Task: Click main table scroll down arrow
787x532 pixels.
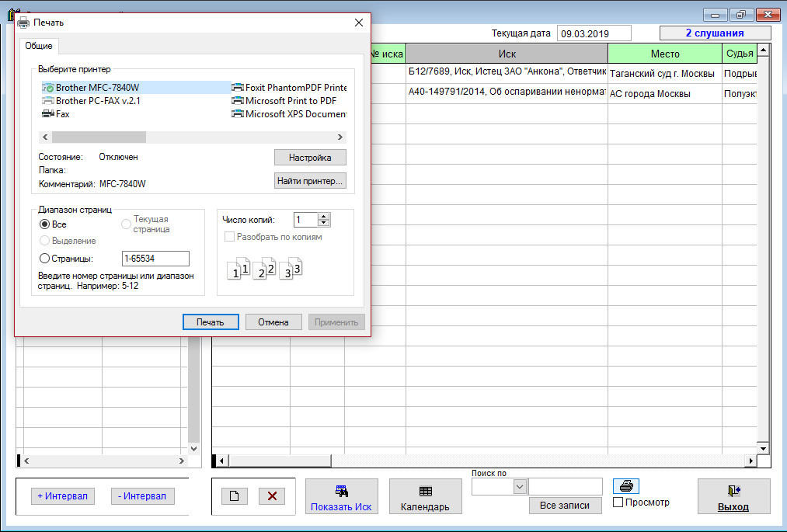Action: [x=764, y=448]
